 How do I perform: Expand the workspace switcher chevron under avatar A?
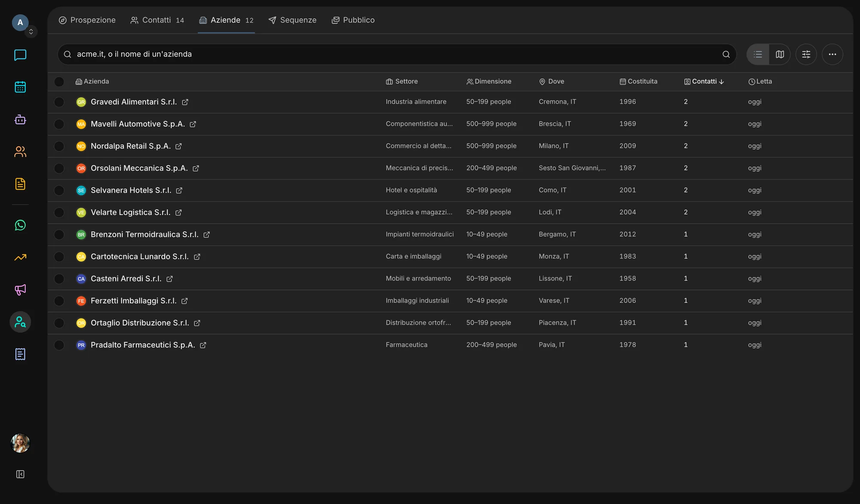(x=31, y=31)
